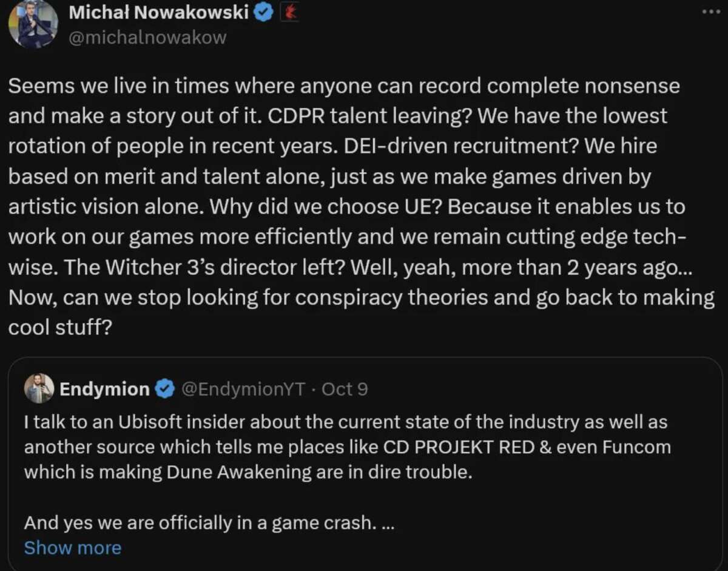Click Michał Nowakowski's blue verified badge
Viewport: 728px width, 571px height.
point(264,11)
